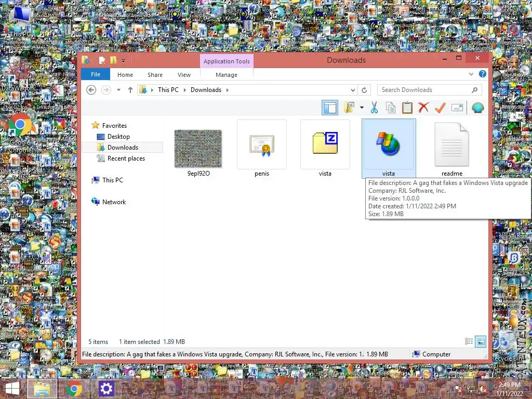The width and height of the screenshot is (532, 399).
Task: Refresh the Downloads folder
Action: pos(364,90)
